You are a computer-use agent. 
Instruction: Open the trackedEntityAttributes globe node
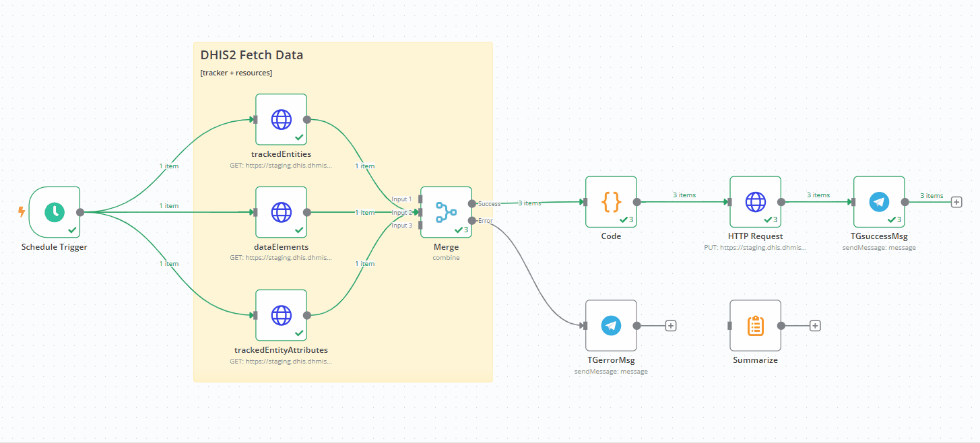[281, 315]
